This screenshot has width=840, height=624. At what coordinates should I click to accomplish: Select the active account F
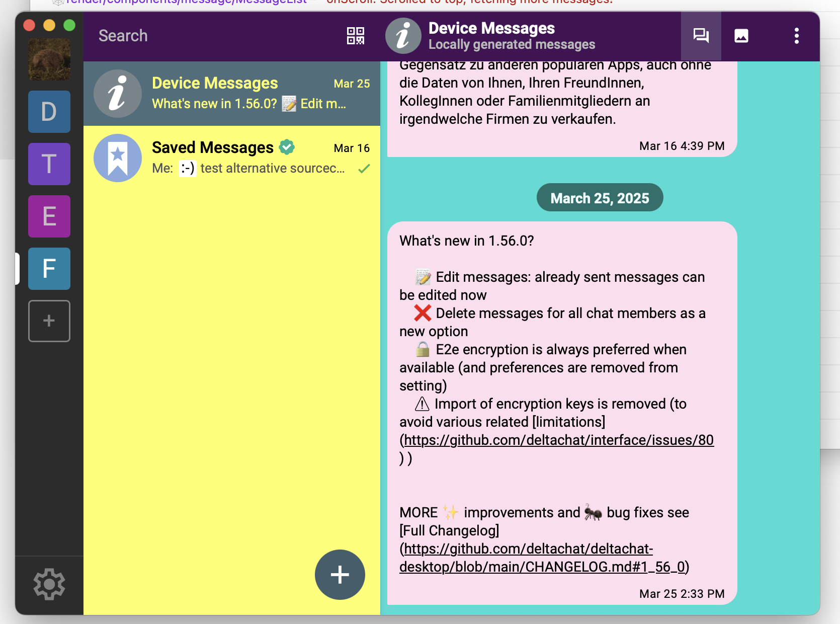point(49,269)
